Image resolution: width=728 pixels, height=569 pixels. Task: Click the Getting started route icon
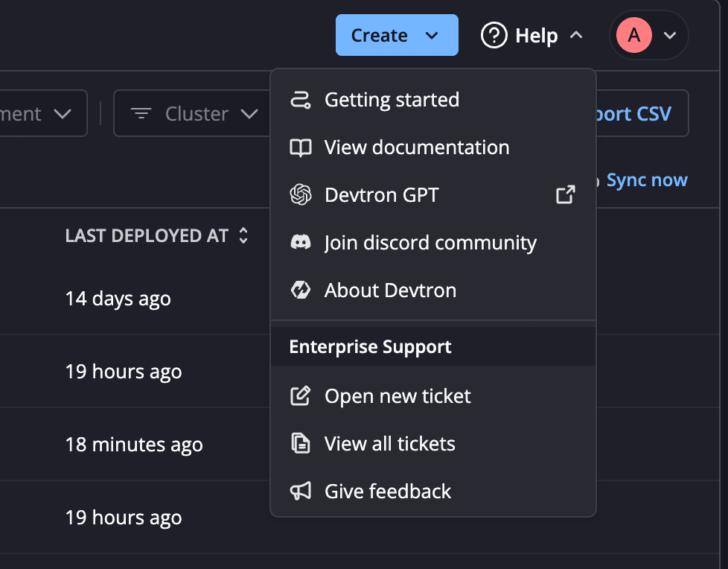300,100
